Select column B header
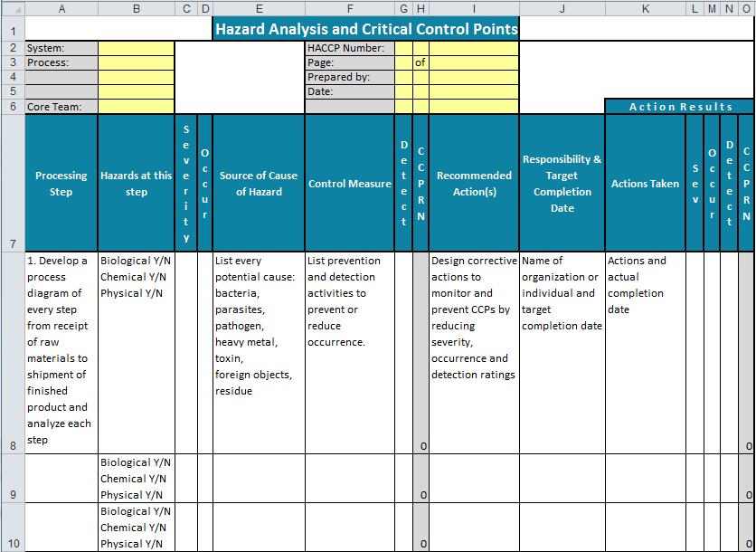The height and width of the screenshot is (552, 756). (x=137, y=8)
